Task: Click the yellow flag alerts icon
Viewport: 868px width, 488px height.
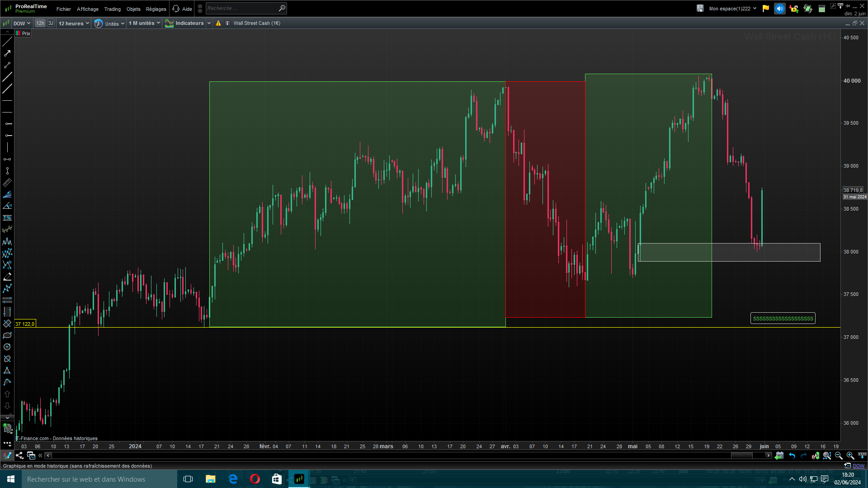Action: 766,9
